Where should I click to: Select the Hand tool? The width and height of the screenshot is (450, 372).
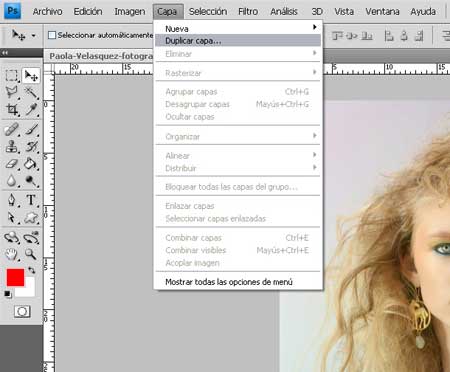click(x=12, y=254)
